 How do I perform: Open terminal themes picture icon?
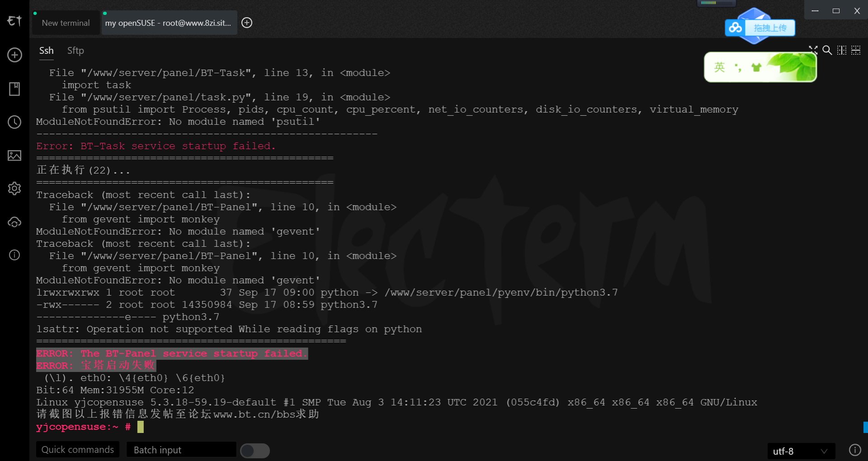click(14, 155)
